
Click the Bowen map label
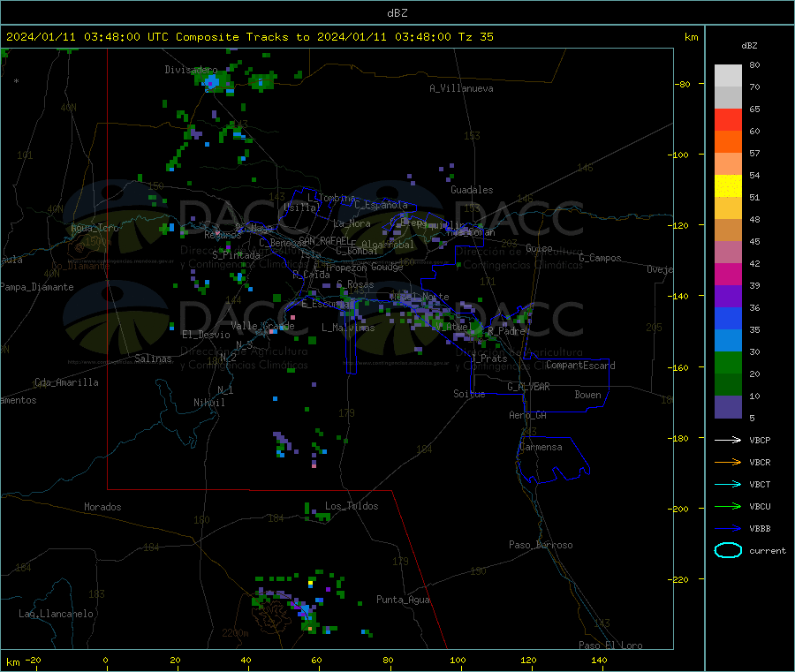[x=588, y=395]
